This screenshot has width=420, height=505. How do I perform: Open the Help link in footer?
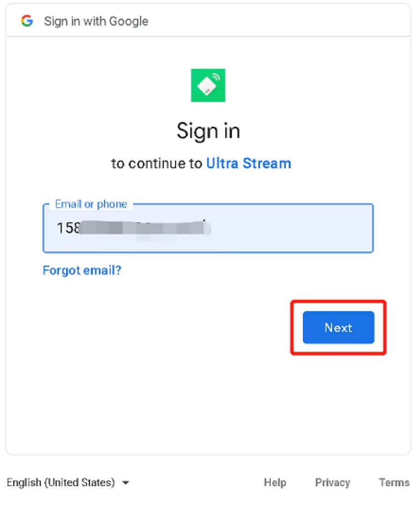coord(275,482)
